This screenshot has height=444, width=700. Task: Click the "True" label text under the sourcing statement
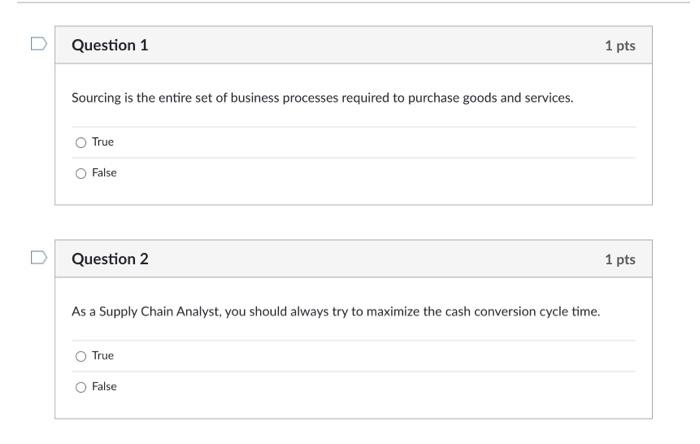coord(103,142)
